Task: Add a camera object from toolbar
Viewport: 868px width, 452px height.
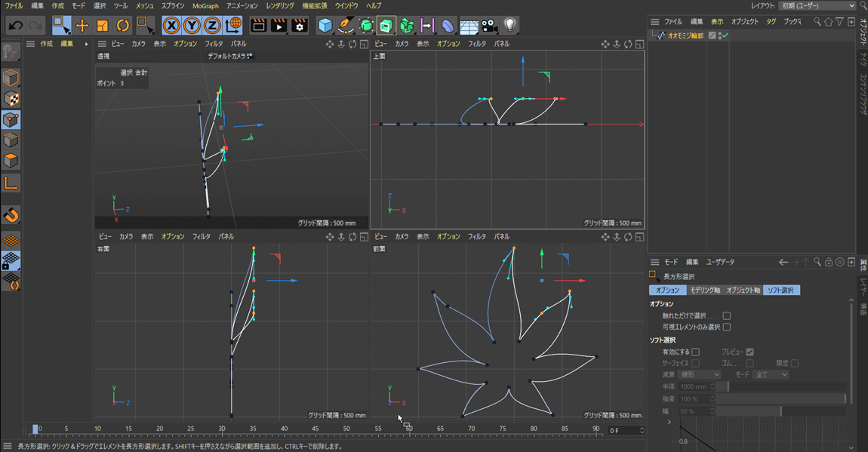Action: (x=489, y=26)
